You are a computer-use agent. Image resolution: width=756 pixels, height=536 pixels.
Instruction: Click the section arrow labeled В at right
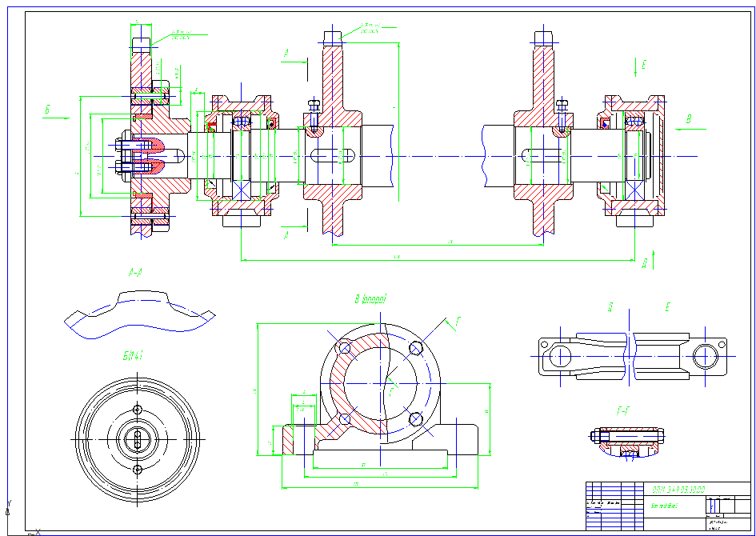tap(690, 123)
